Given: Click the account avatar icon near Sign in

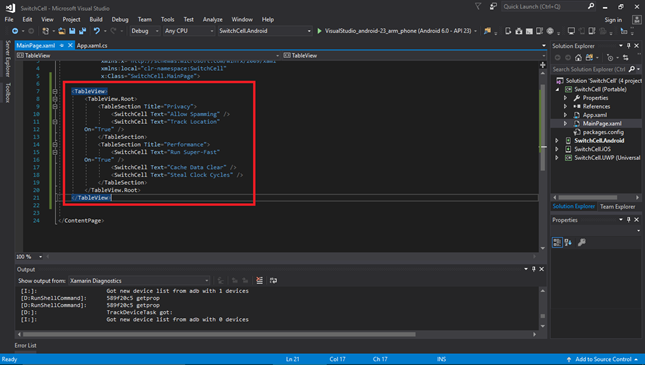Looking at the screenshot, I should [637, 19].
